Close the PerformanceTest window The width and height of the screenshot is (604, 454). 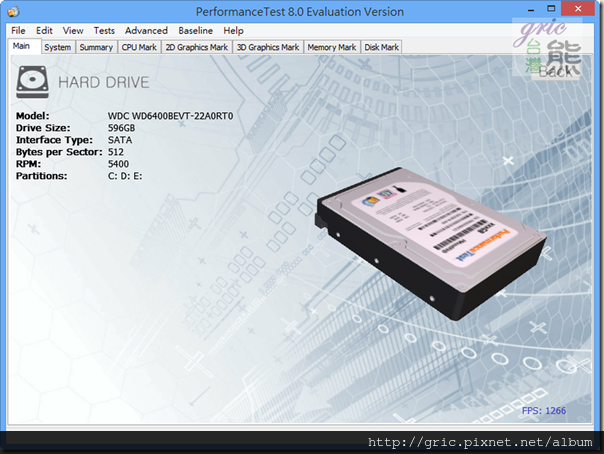click(x=578, y=9)
